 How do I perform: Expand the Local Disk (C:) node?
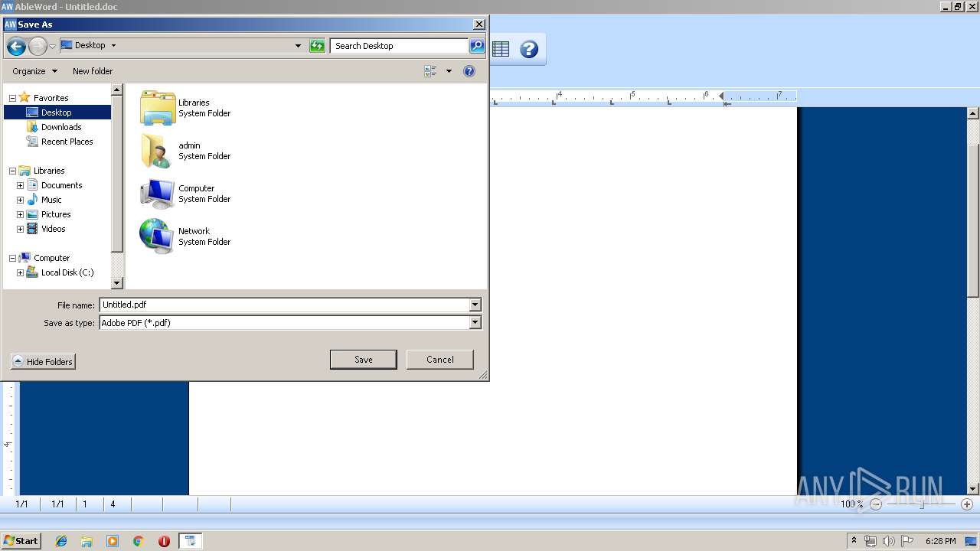tap(21, 272)
